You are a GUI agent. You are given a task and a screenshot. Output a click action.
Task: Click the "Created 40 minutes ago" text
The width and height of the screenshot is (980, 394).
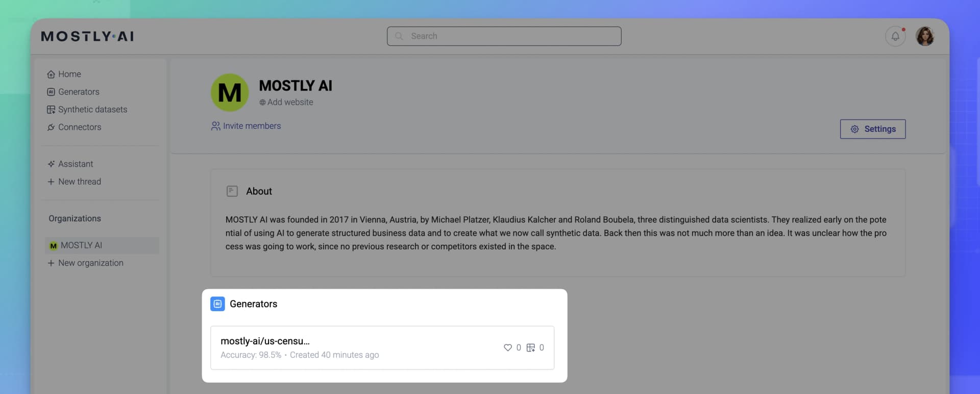(x=334, y=355)
